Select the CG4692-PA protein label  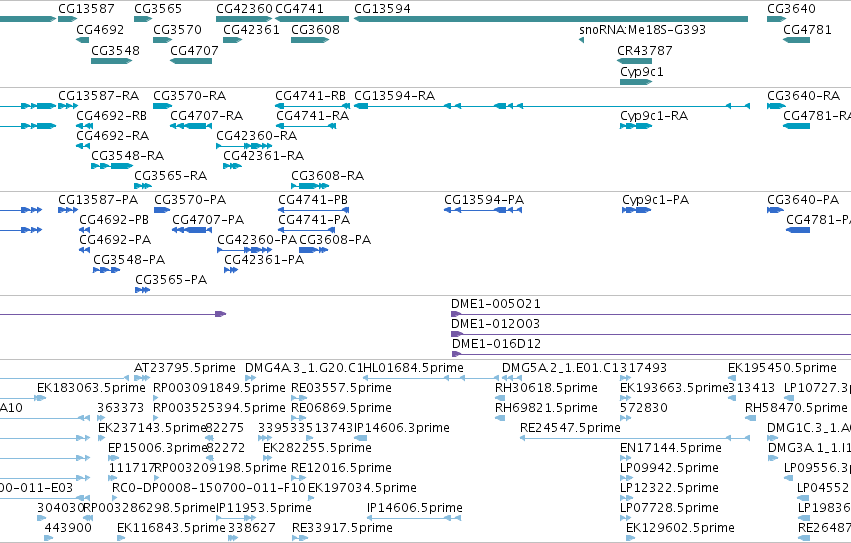click(115, 240)
